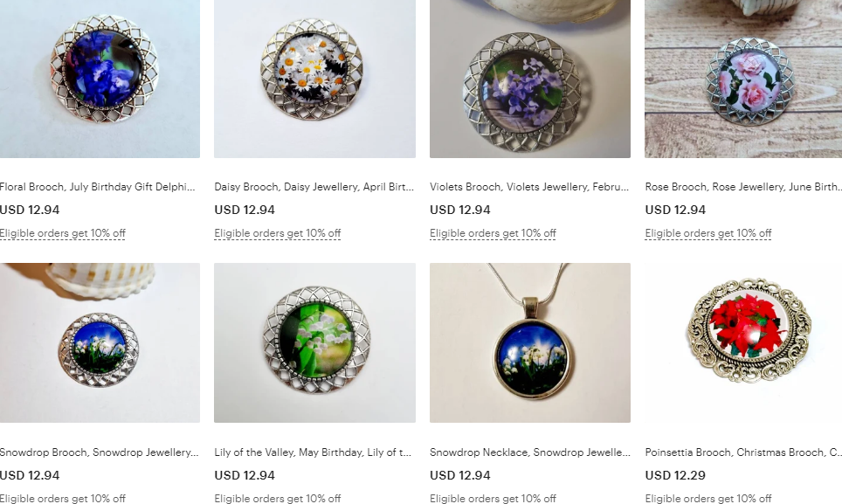Screen dimensions: 842x504
Task: Open the blue Delphinium floral brooch photo
Action: [x=100, y=79]
